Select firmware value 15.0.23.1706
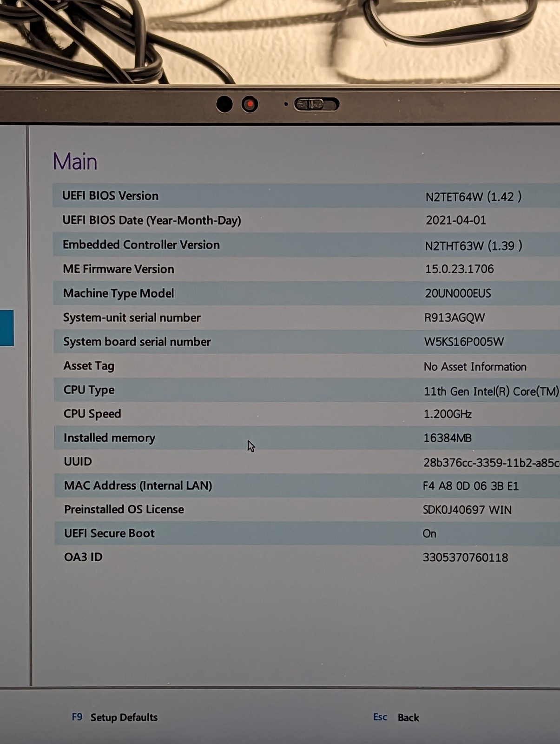 [459, 269]
